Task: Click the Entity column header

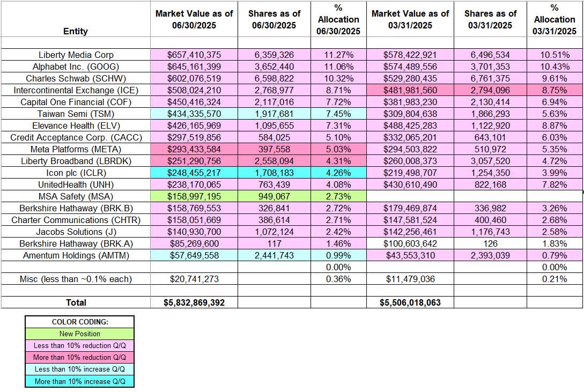Action: [75, 31]
